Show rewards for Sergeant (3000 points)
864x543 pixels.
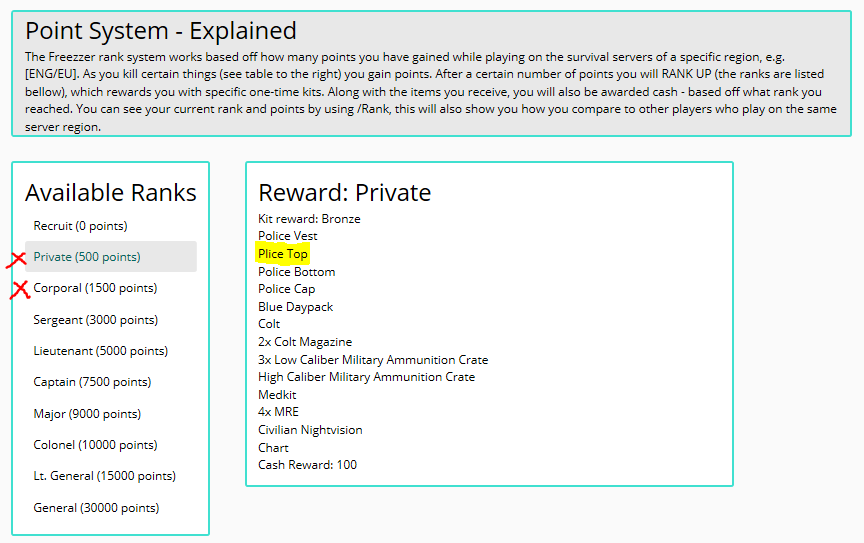pyautogui.click(x=95, y=320)
